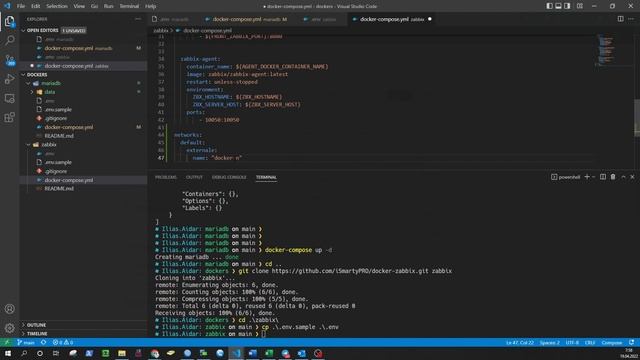Open Task View on taskbar

click(56, 353)
